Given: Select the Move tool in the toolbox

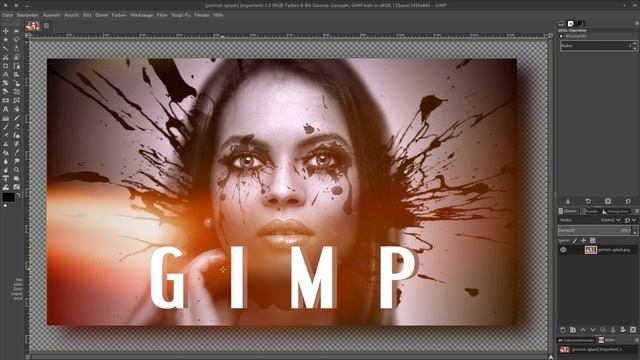Looking at the screenshot, I should point(5,31).
